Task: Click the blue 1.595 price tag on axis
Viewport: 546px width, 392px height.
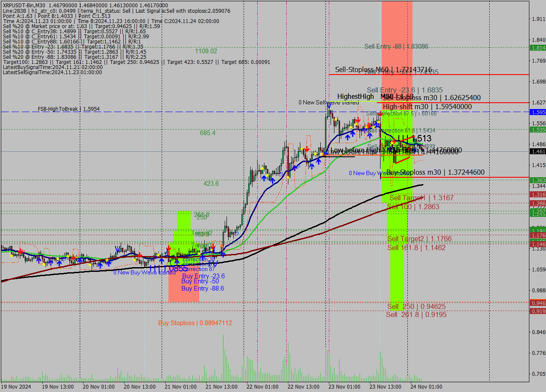Action: point(537,112)
